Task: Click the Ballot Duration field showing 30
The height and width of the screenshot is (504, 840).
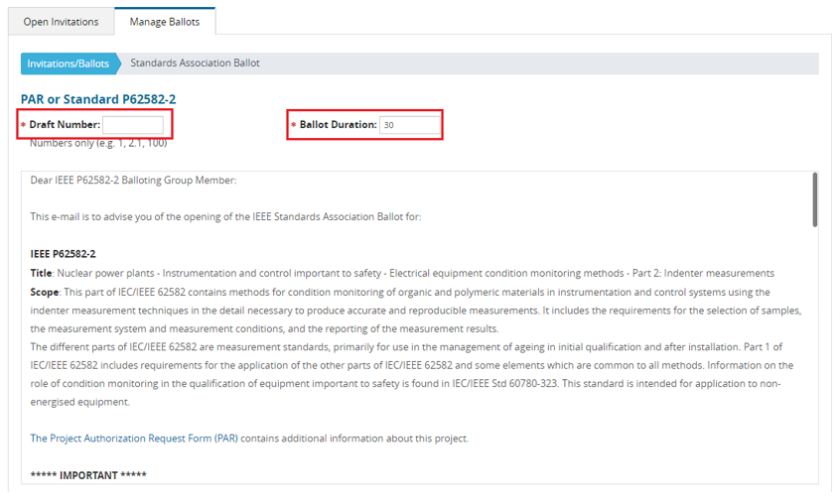Action: click(410, 125)
